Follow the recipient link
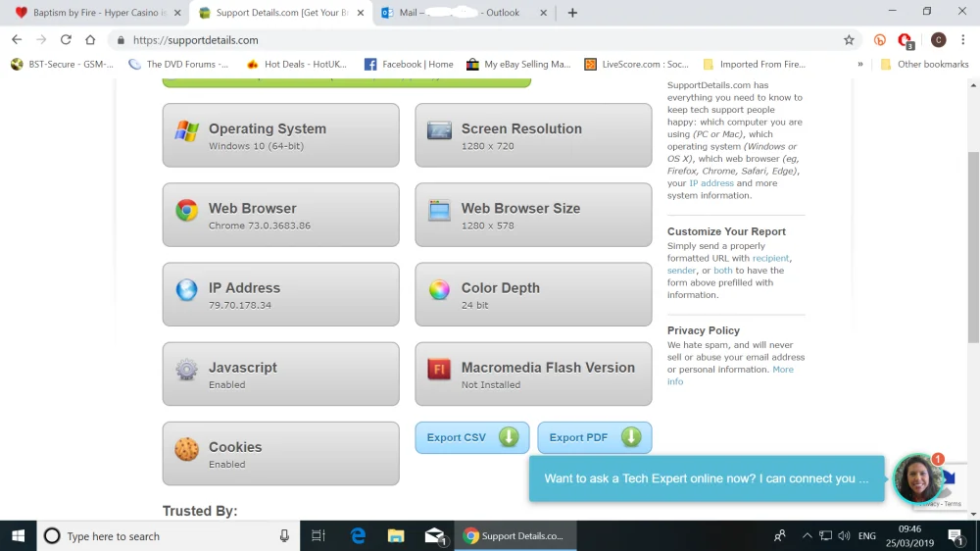 pyautogui.click(x=770, y=258)
